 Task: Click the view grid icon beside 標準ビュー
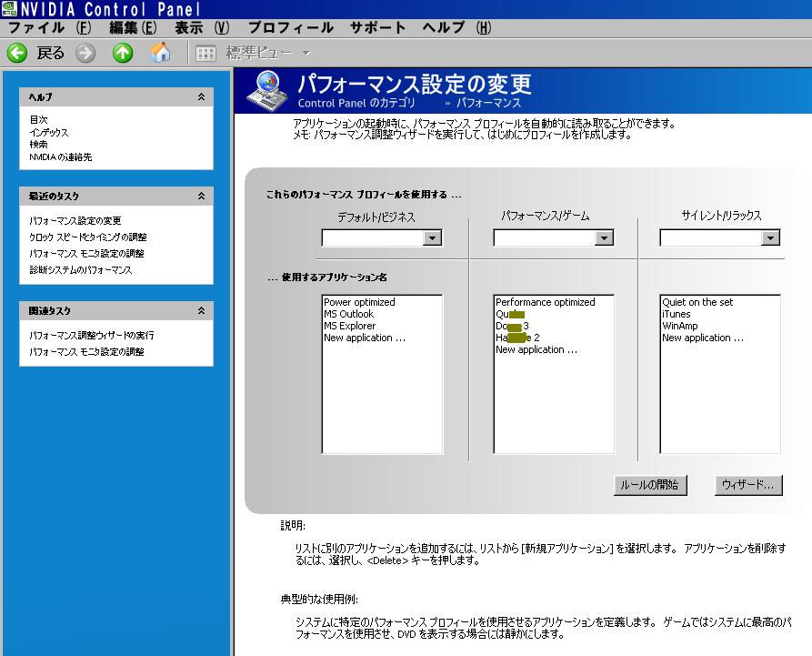point(206,54)
